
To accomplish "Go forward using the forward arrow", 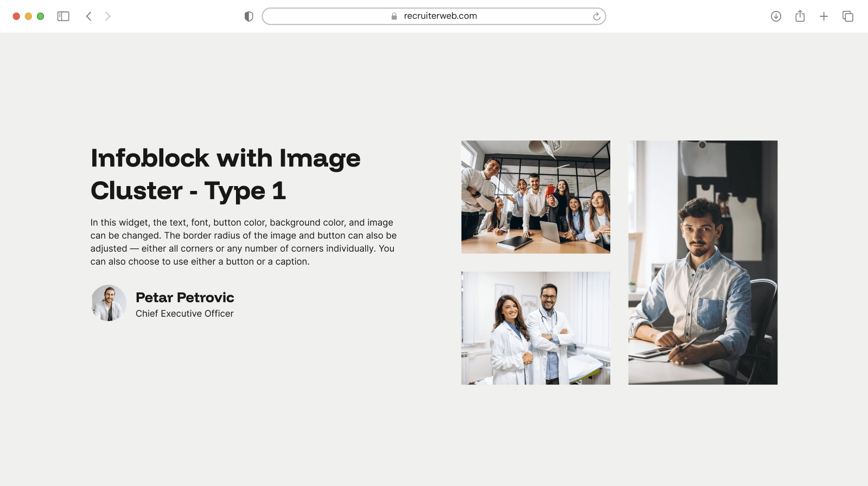I will pyautogui.click(x=107, y=16).
